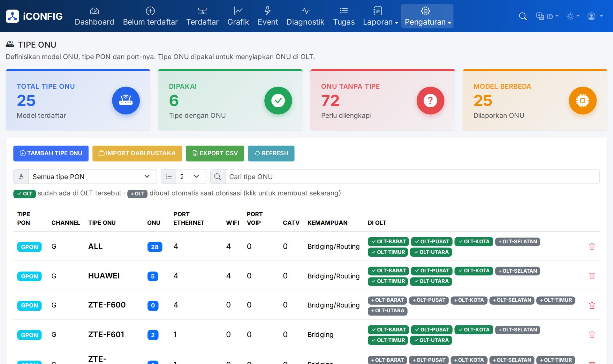Click the search icon beside Cari tipe ONU
The width and height of the screenshot is (613, 364).
pos(218,177)
